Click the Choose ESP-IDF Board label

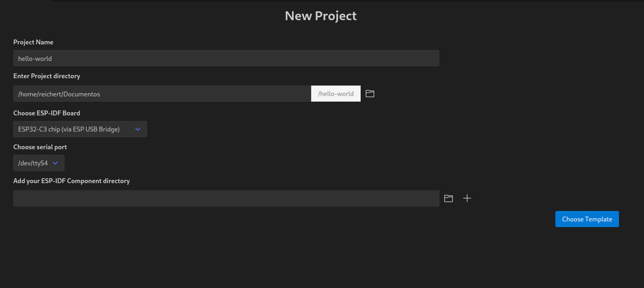tap(47, 113)
